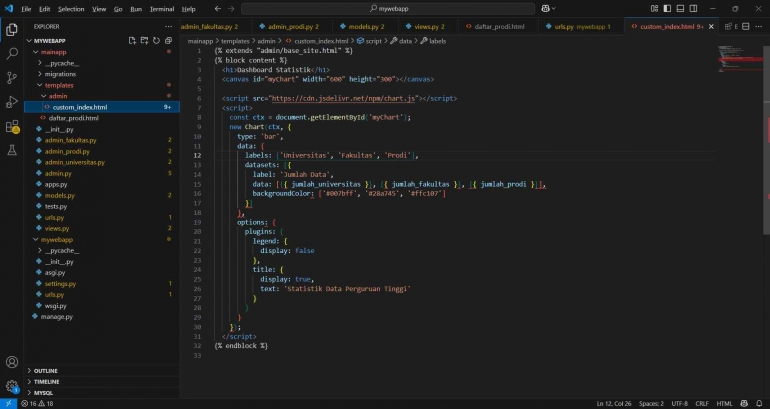Split the editor with the split icon
The image size is (770, 409).
[x=745, y=27]
